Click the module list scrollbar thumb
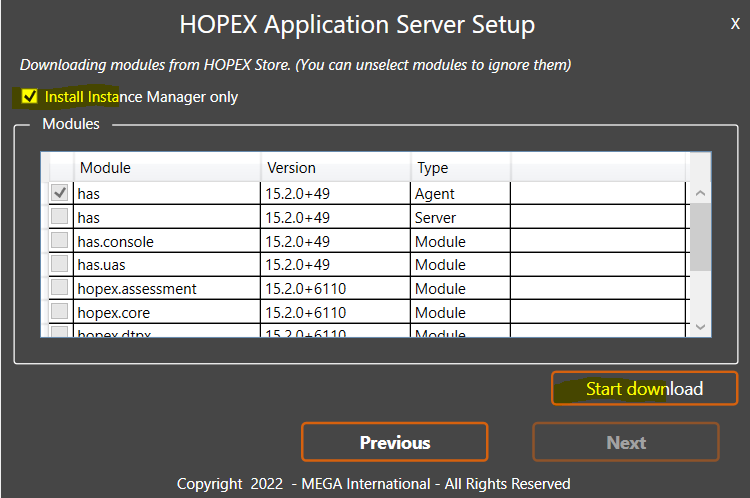 701,235
